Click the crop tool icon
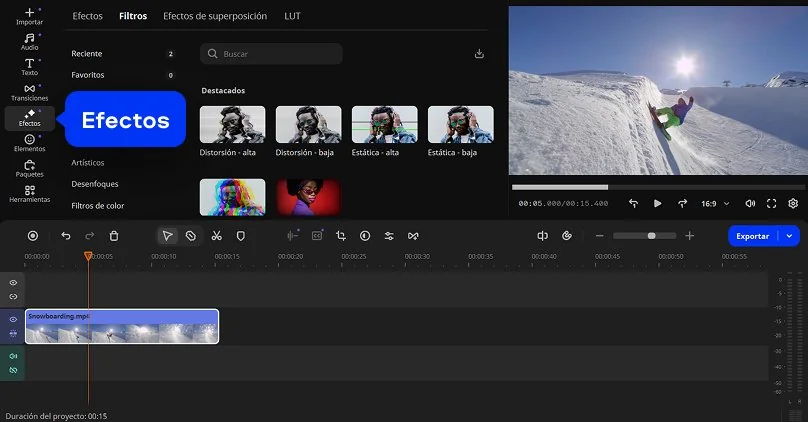This screenshot has height=422, width=808. pyautogui.click(x=341, y=236)
